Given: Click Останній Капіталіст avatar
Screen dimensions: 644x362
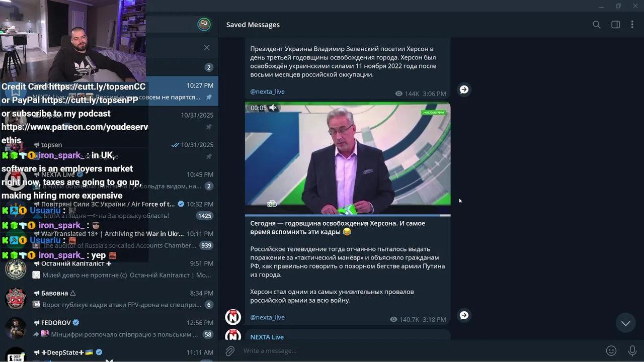Looking at the screenshot, I should (x=16, y=269).
